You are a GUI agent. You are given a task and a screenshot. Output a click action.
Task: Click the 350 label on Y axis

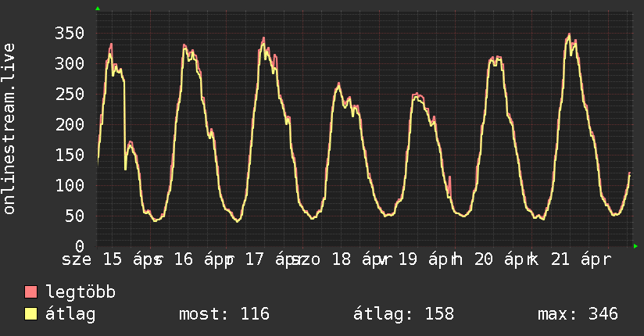(70, 34)
